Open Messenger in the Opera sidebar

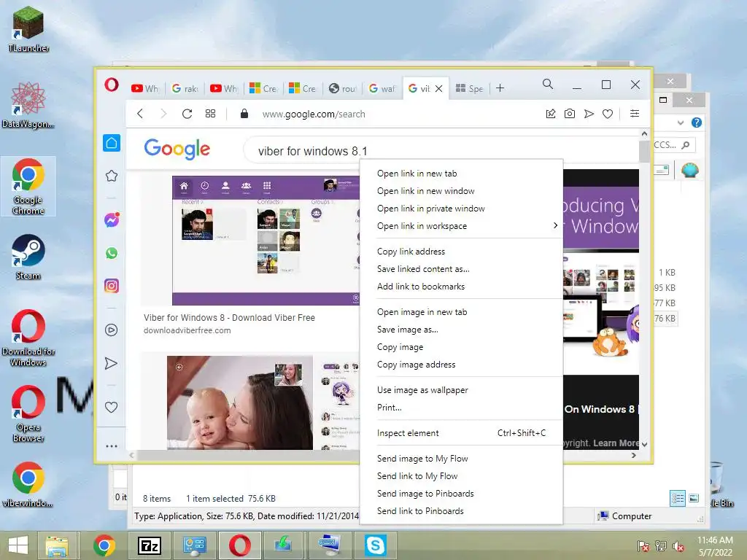[112, 219]
